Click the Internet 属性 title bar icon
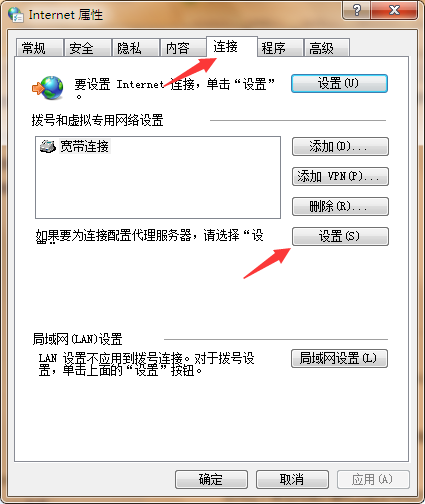Viewport: 425px width, 504px height. click(x=16, y=14)
